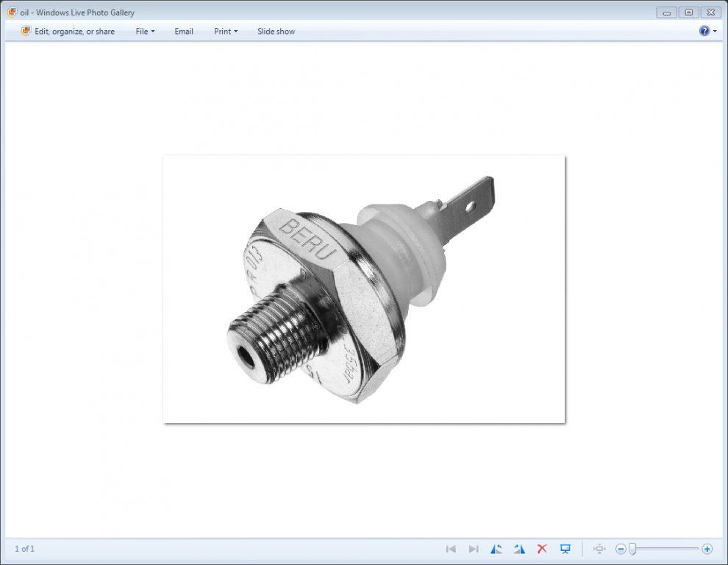This screenshot has height=565, width=728.
Task: Expand the Print dropdown menu
Action: tap(226, 31)
